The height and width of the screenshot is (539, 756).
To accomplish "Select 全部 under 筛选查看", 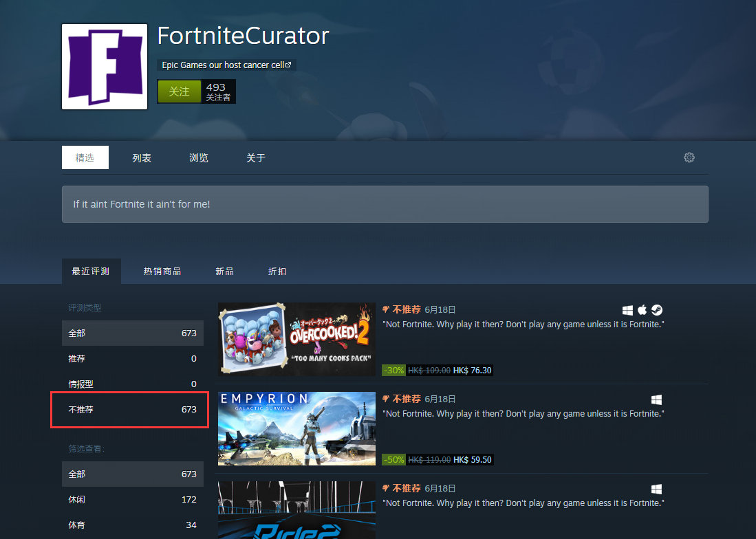I will pos(133,474).
